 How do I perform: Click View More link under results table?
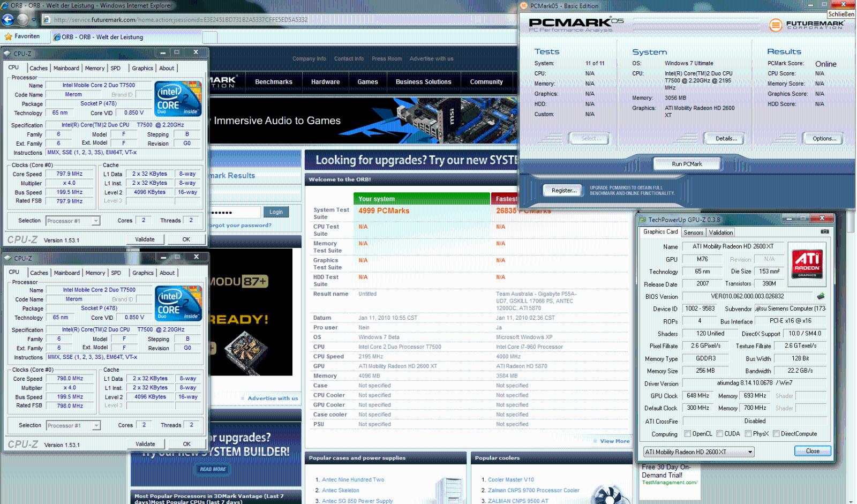point(614,441)
